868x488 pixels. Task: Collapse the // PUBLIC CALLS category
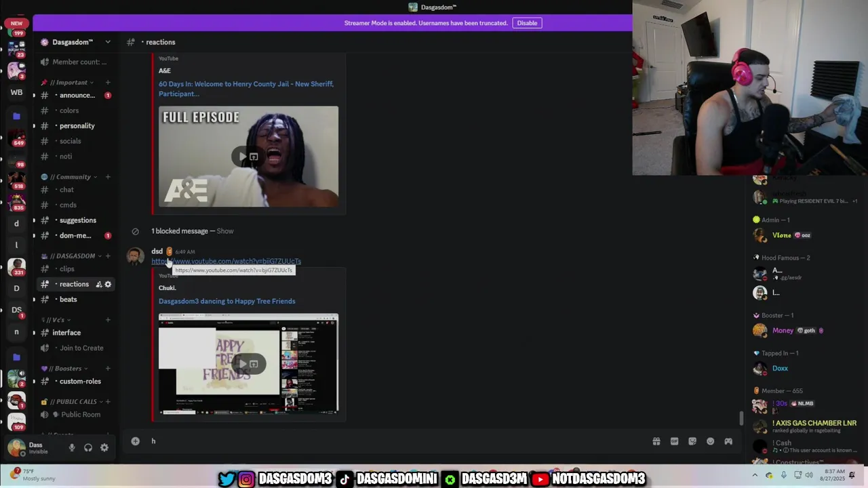(x=73, y=402)
